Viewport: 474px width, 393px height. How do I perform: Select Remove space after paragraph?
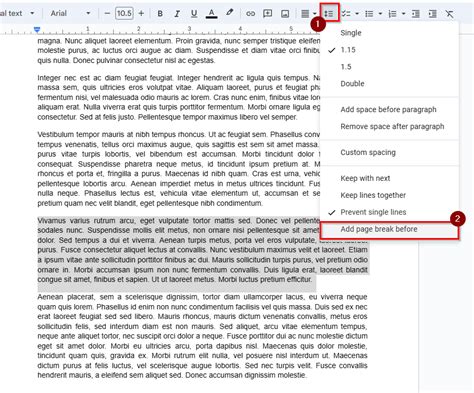tap(389, 127)
